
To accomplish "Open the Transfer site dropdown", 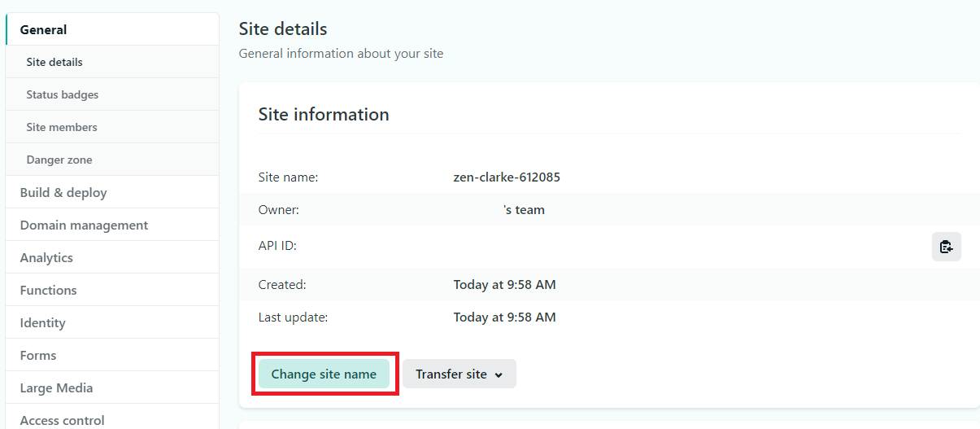I will [460, 374].
